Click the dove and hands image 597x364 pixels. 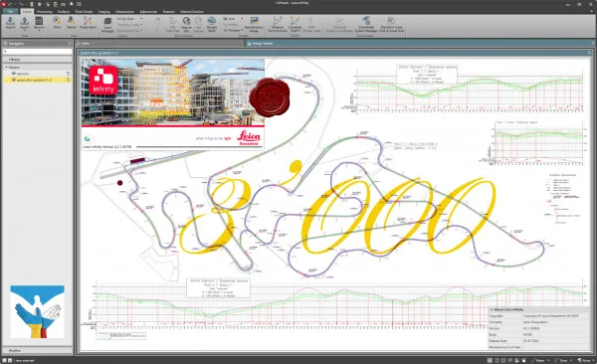38,312
